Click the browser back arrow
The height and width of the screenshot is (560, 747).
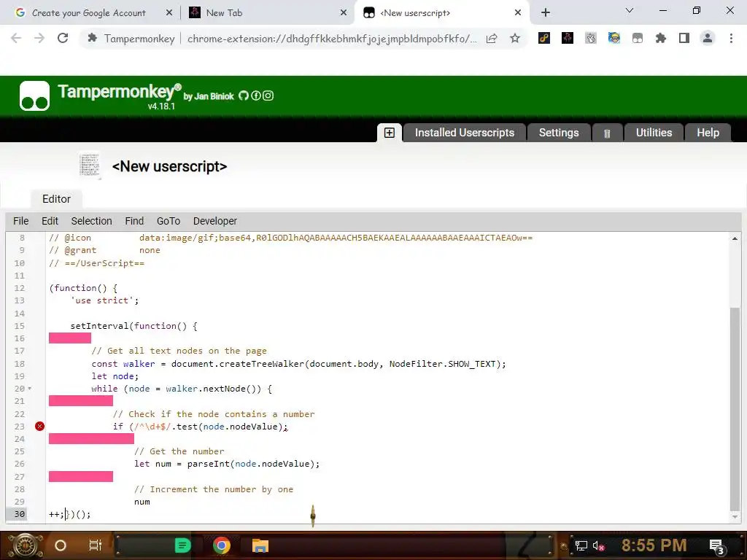16,38
